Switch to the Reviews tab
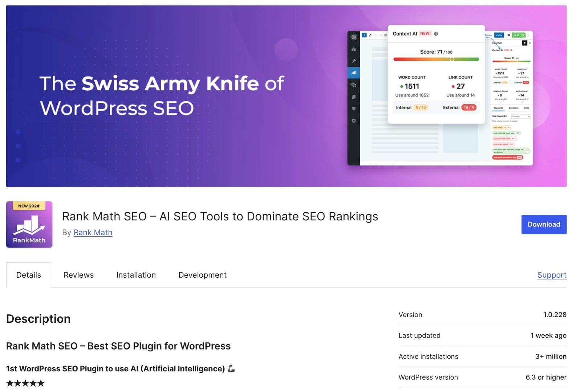This screenshot has height=392, width=581. 78,275
